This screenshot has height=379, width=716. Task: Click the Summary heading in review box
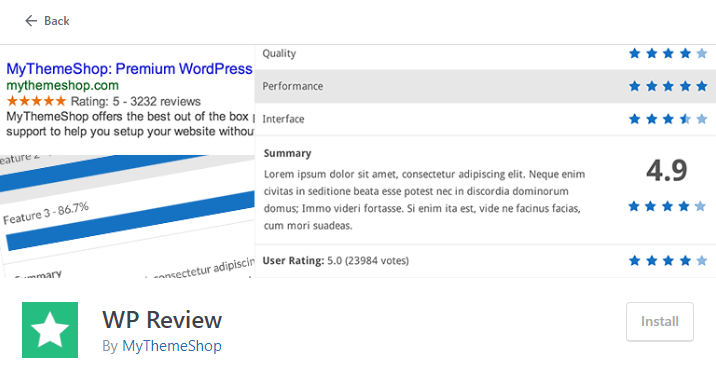(287, 153)
